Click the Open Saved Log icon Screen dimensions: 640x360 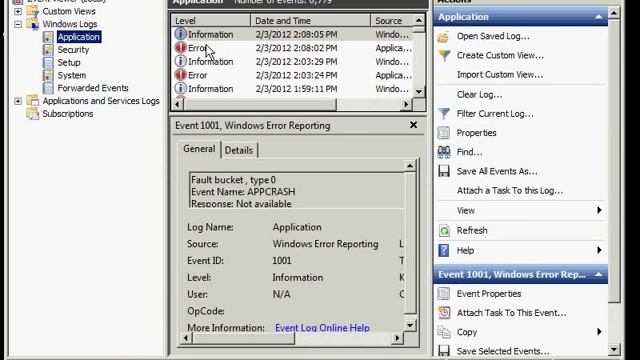pos(444,37)
